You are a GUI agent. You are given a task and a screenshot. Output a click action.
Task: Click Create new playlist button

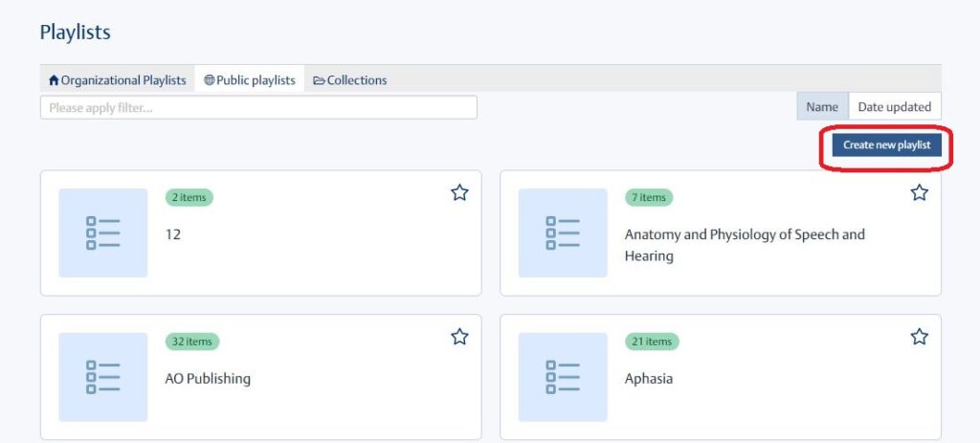pyautogui.click(x=886, y=145)
